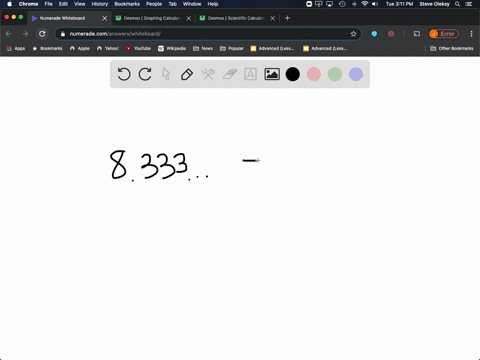This screenshot has height=360, width=480.
Task: Click the cast media icon
Action: point(417,34)
